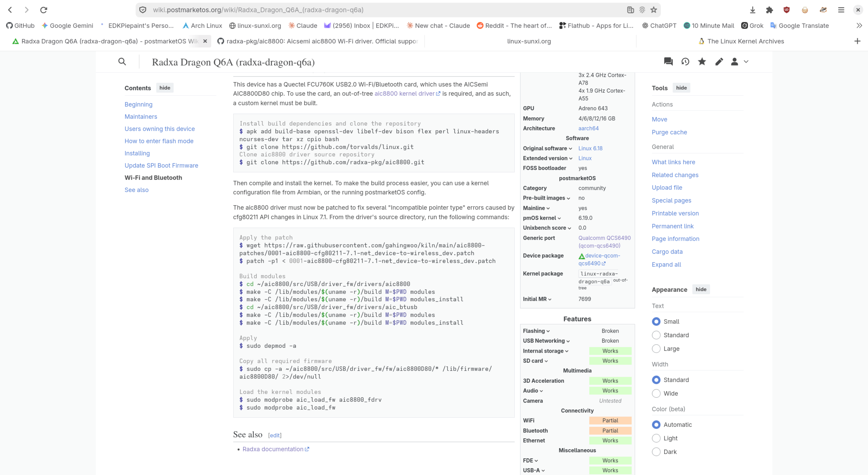Switch to Linux Kernel Archives tab
868x475 pixels.
[741, 41]
